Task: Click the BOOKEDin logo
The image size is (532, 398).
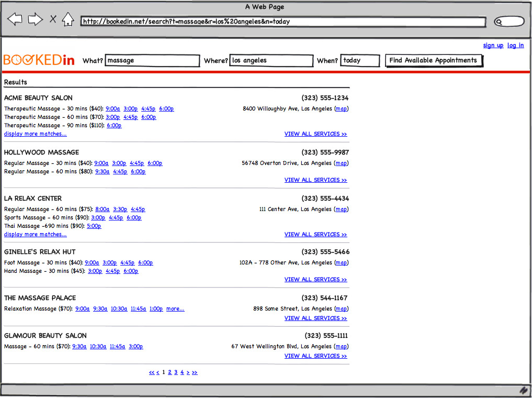Action: coord(39,60)
